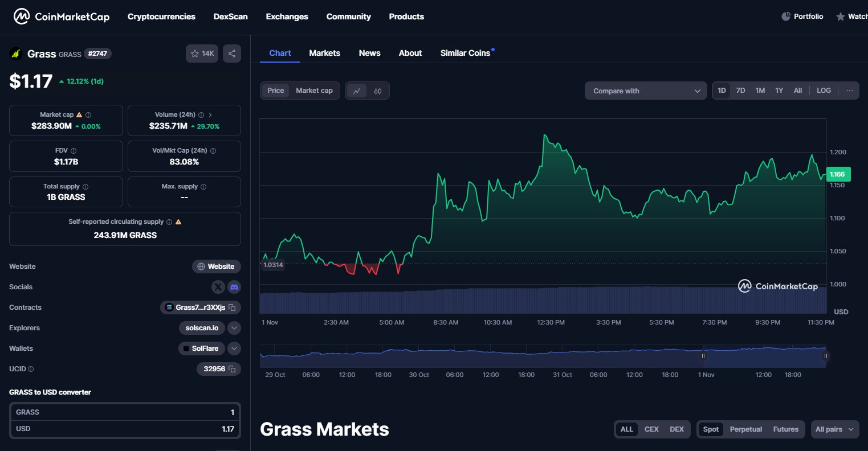Show FDV info tooltip
868x451 pixels.
pyautogui.click(x=74, y=151)
